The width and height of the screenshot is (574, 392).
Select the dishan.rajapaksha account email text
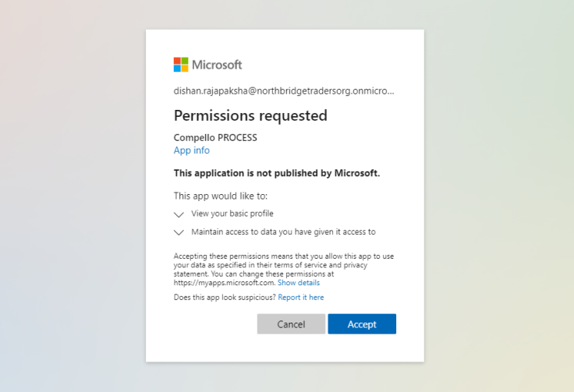tap(284, 91)
